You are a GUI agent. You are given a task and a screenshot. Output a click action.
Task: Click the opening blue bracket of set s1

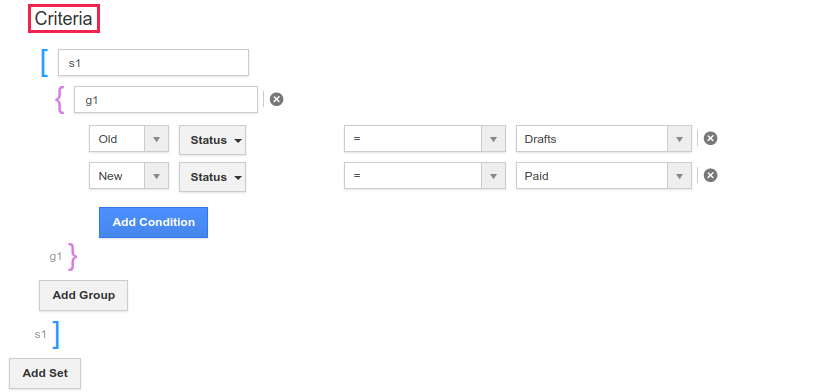pyautogui.click(x=45, y=63)
